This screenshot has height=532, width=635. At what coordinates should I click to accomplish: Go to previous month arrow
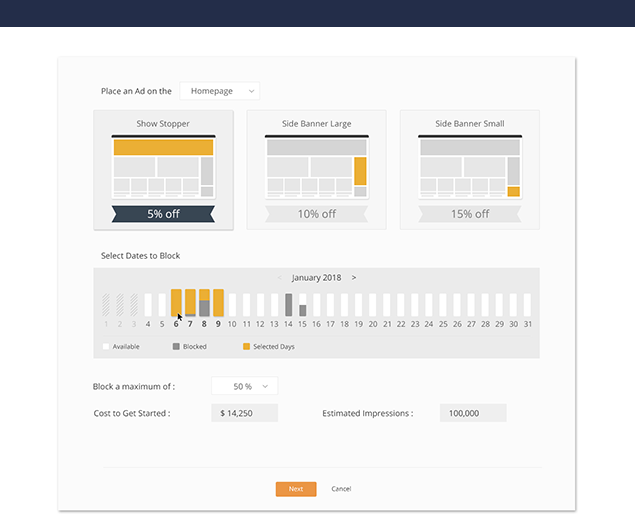click(x=279, y=278)
